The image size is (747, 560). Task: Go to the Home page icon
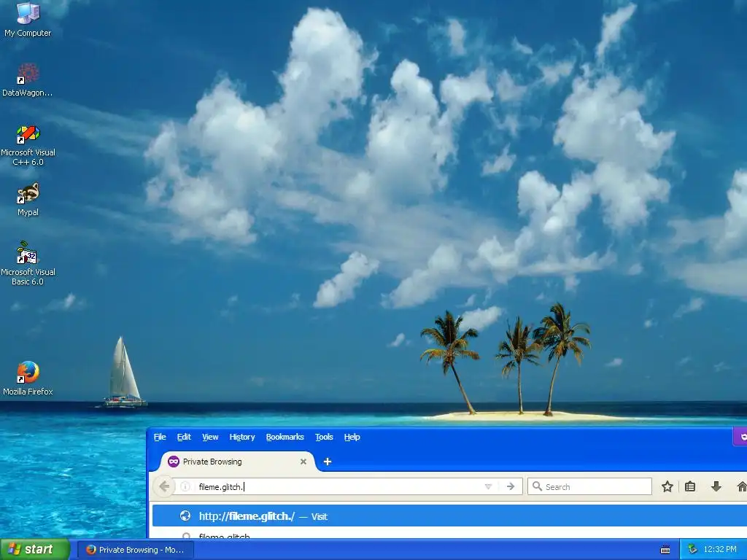point(741,486)
